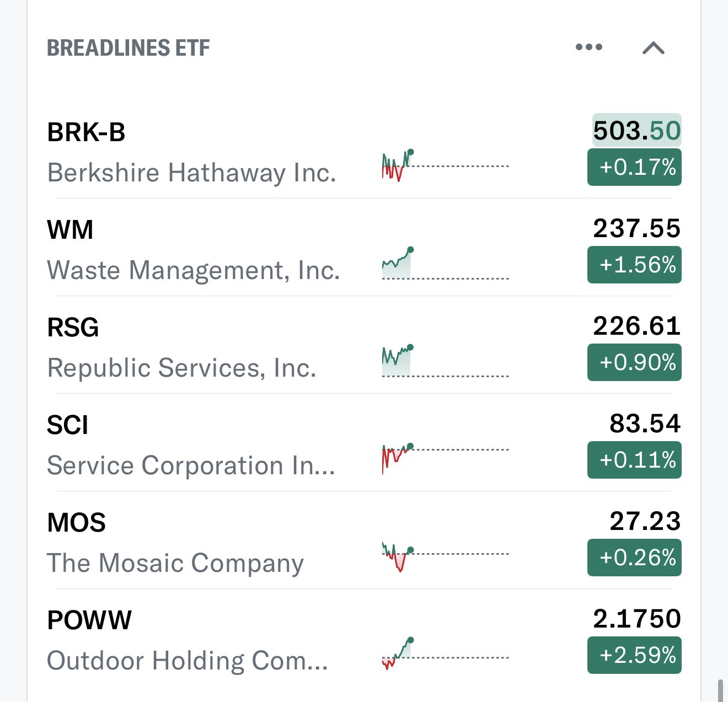Click the MOS sparkline chart
This screenshot has width=728, height=702.
coord(445,556)
